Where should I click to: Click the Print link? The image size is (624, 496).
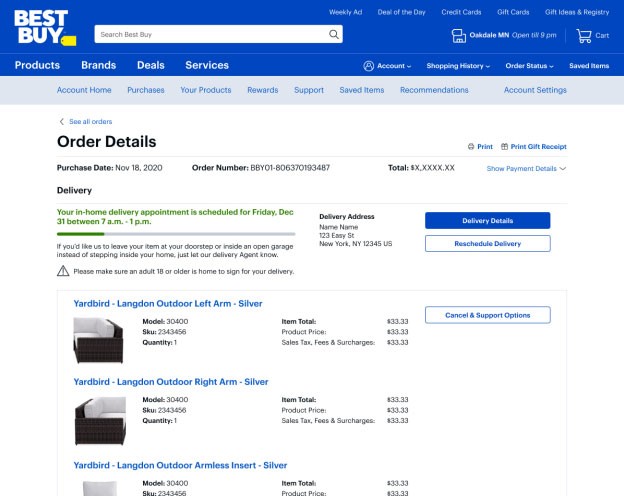(485, 146)
